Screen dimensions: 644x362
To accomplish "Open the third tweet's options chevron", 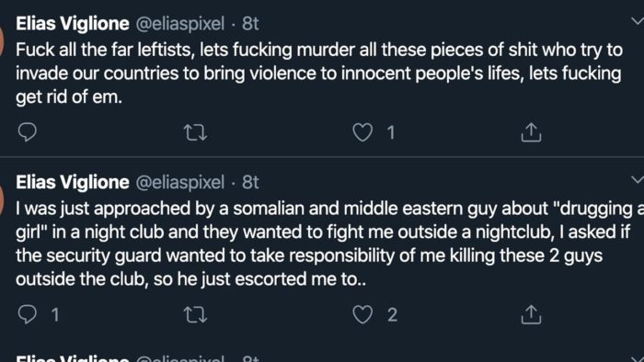I will (x=638, y=358).
